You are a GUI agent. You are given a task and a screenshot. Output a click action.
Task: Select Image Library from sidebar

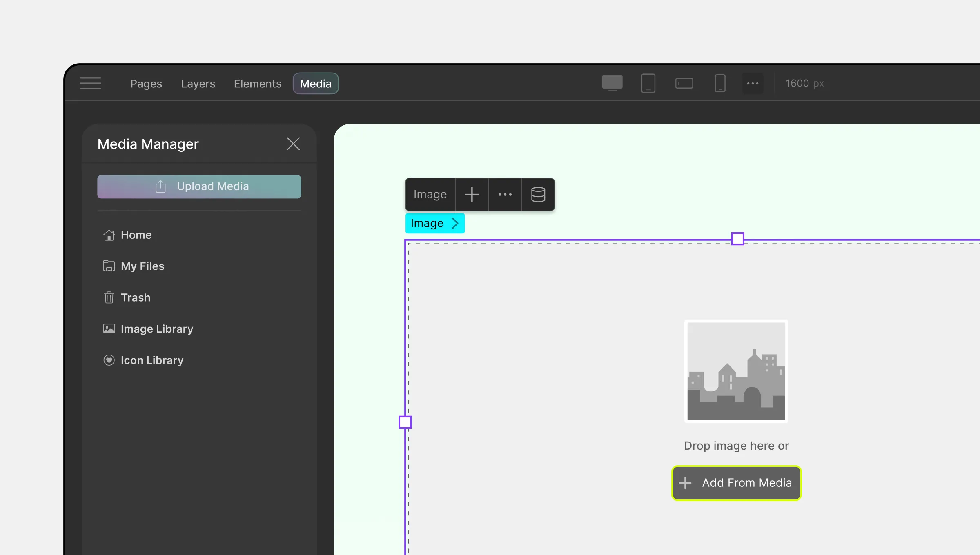[157, 329]
